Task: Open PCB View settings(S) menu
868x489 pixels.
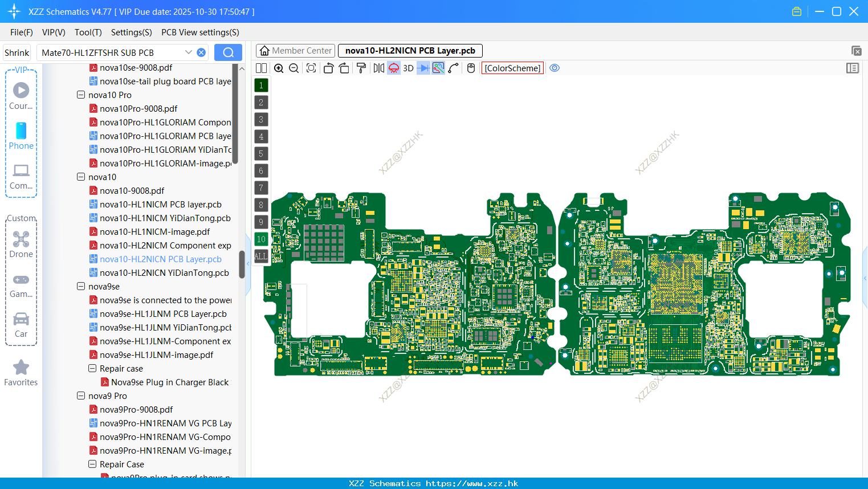Action: pyautogui.click(x=200, y=32)
